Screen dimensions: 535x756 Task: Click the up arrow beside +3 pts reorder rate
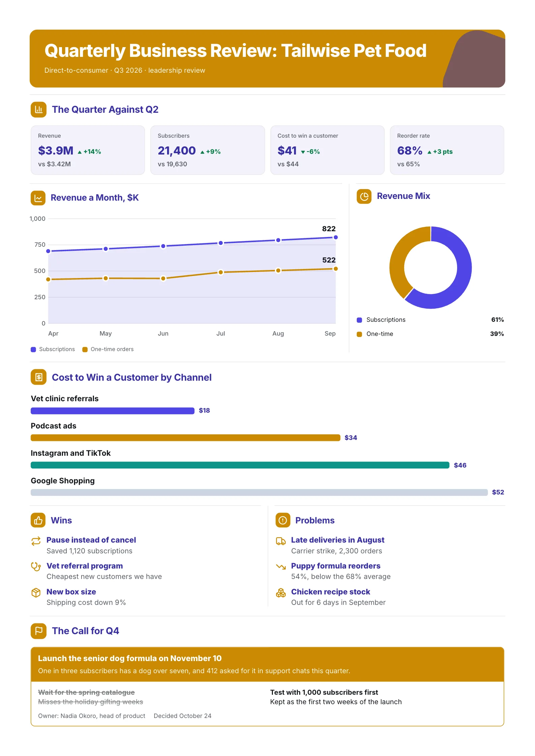point(429,152)
